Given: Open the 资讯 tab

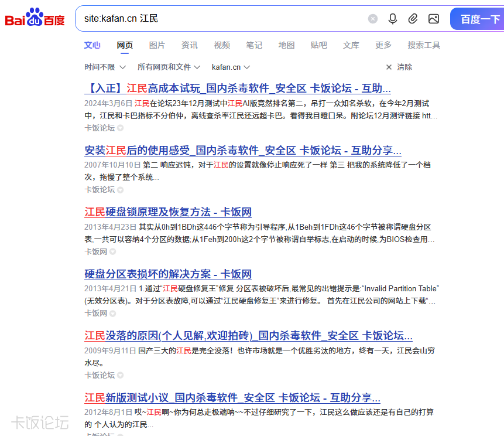Looking at the screenshot, I should 189,45.
